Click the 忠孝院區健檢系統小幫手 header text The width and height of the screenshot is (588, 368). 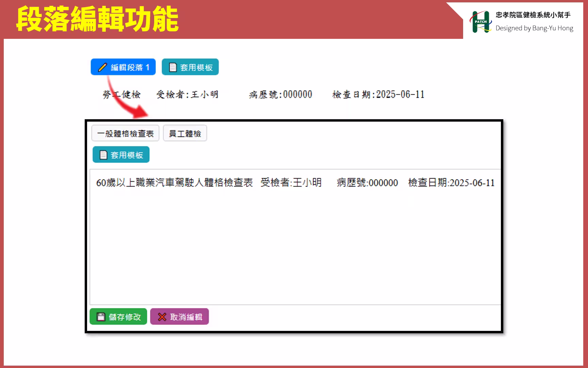pyautogui.click(x=533, y=15)
